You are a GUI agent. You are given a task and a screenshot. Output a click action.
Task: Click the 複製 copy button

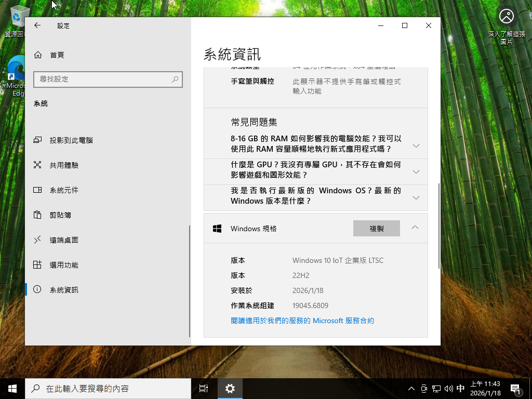click(376, 229)
